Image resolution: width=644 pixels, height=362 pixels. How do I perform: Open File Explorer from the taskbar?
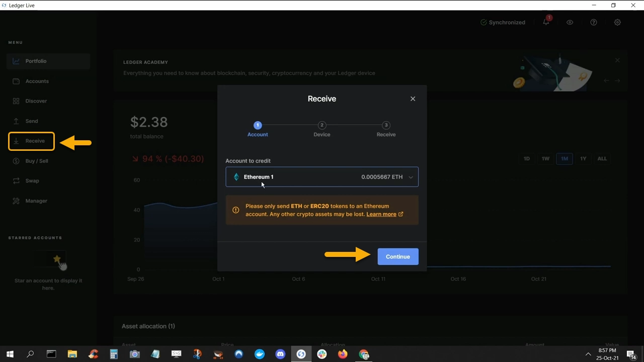[x=72, y=354]
